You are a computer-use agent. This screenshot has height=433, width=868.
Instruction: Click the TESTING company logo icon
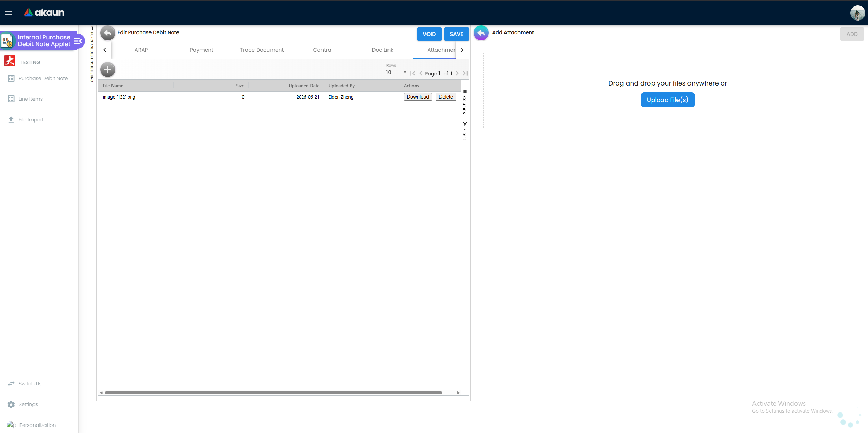(10, 61)
